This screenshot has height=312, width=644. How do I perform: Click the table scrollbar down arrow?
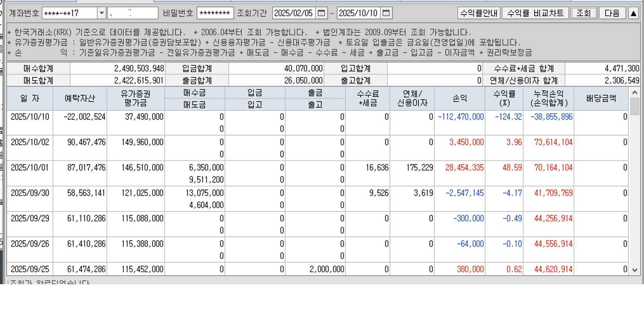pos(635,270)
